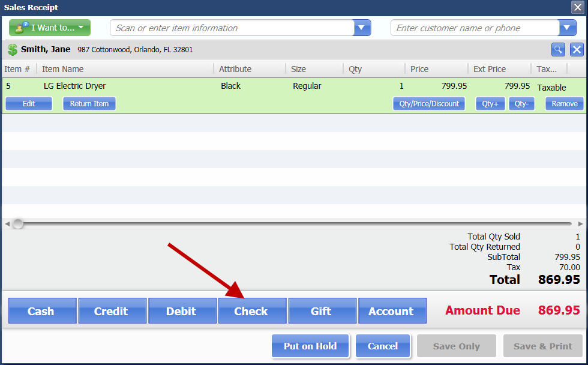Open Qty/Price/Discount for the dryer
Viewport: 588px width, 365px height.
(428, 103)
